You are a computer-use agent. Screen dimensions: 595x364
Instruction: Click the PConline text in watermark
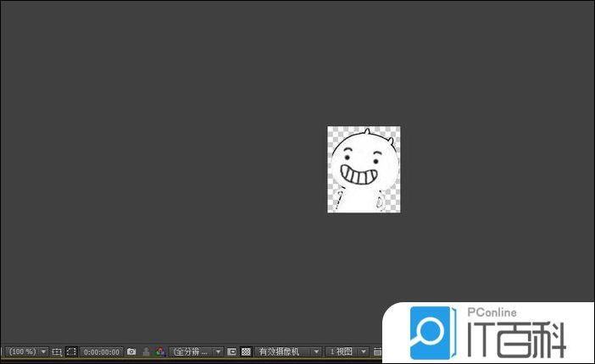(492, 313)
